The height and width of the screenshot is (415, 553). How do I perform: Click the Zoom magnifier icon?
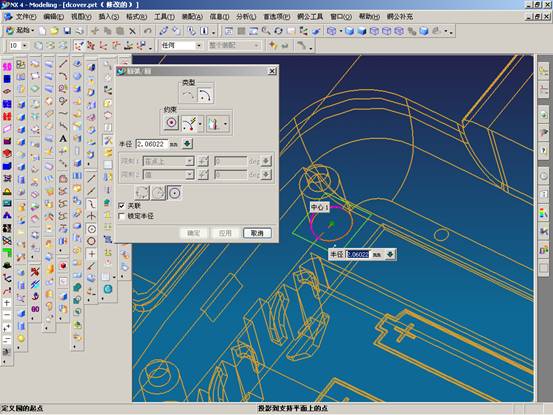[266, 31]
